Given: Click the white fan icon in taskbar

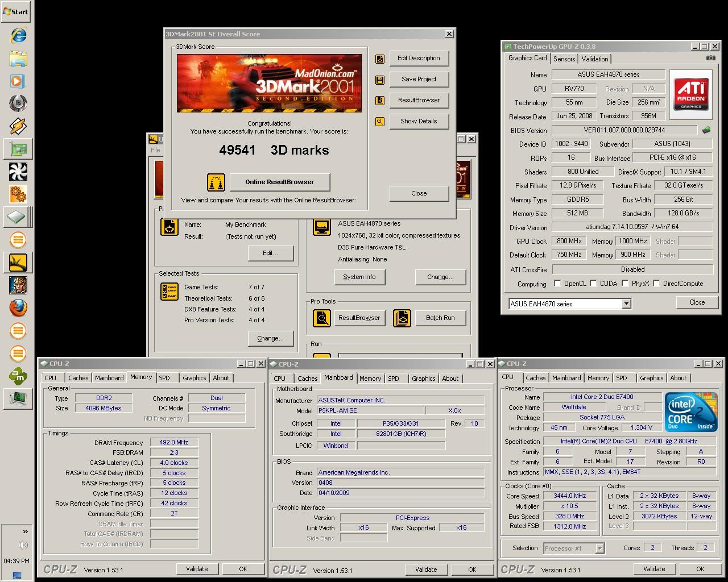Looking at the screenshot, I should 18,172.
